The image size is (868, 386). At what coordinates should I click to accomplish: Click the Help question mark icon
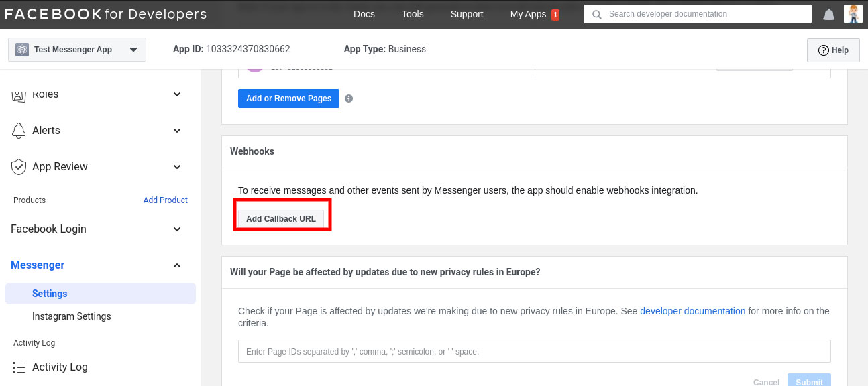(824, 50)
